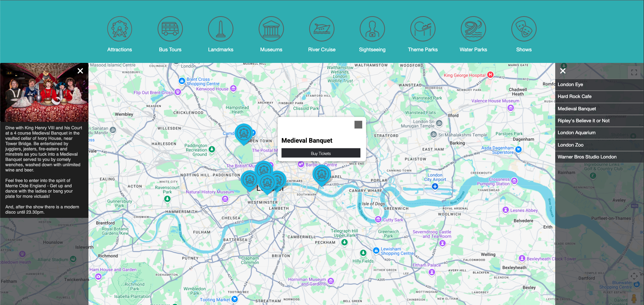Click the Theme Parks text label
Screen dimensions: 644x305
(423, 50)
